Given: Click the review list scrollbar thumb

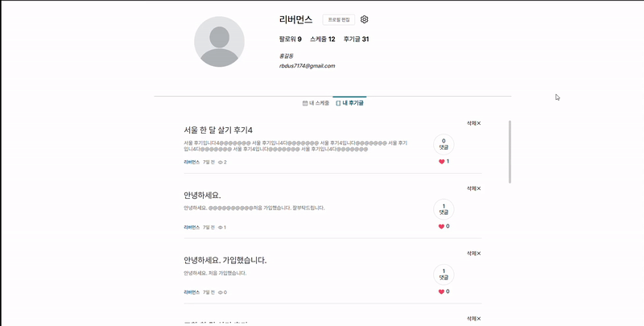Looking at the screenshot, I should [x=510, y=152].
